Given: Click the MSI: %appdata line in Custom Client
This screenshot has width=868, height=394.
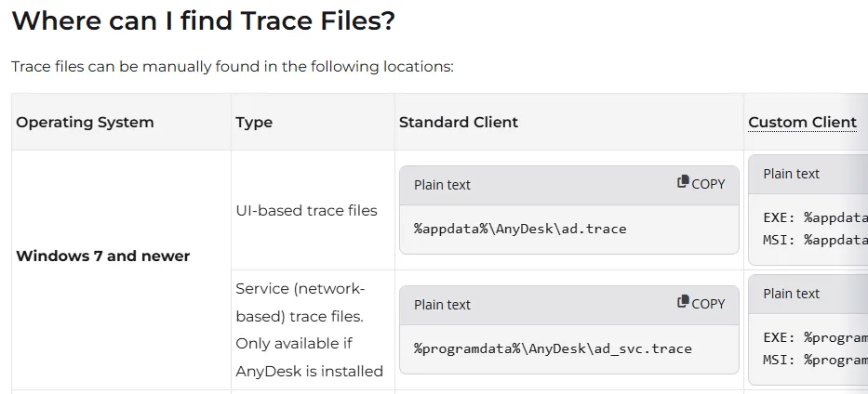Looking at the screenshot, I should coord(815,239).
